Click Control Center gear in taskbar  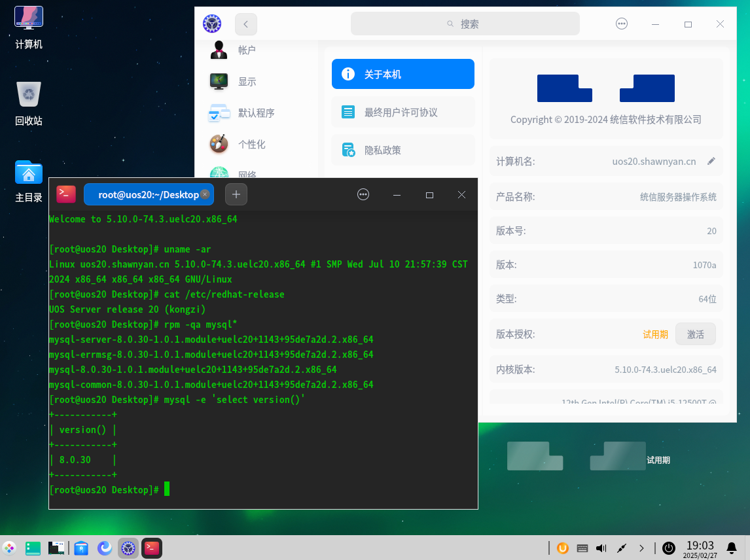[x=128, y=548]
